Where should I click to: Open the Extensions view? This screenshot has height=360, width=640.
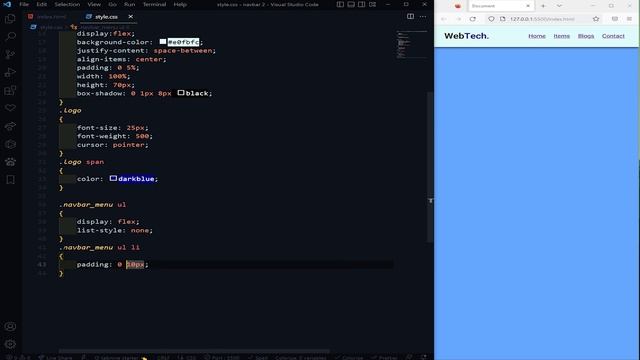pos(10,91)
